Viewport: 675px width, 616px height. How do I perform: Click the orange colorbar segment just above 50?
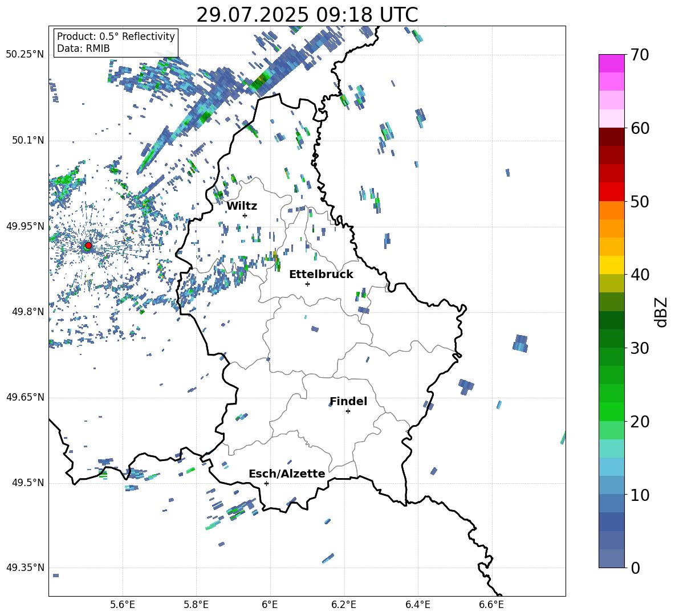(x=612, y=210)
